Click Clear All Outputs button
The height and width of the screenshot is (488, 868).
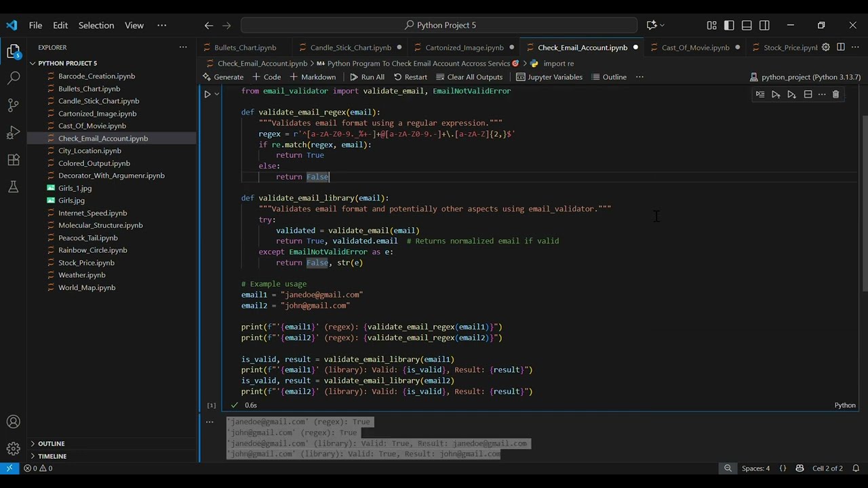click(x=469, y=77)
